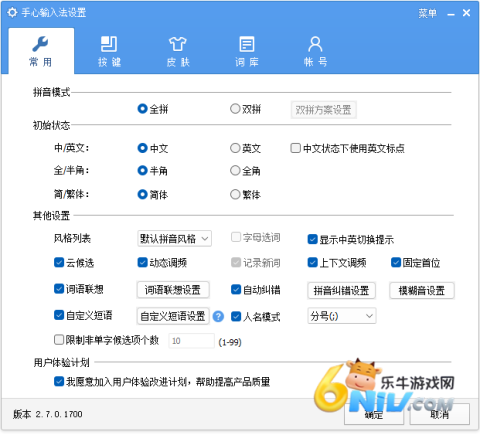Click the gear icon in title bar
The width and height of the screenshot is (480, 435).
pos(12,13)
